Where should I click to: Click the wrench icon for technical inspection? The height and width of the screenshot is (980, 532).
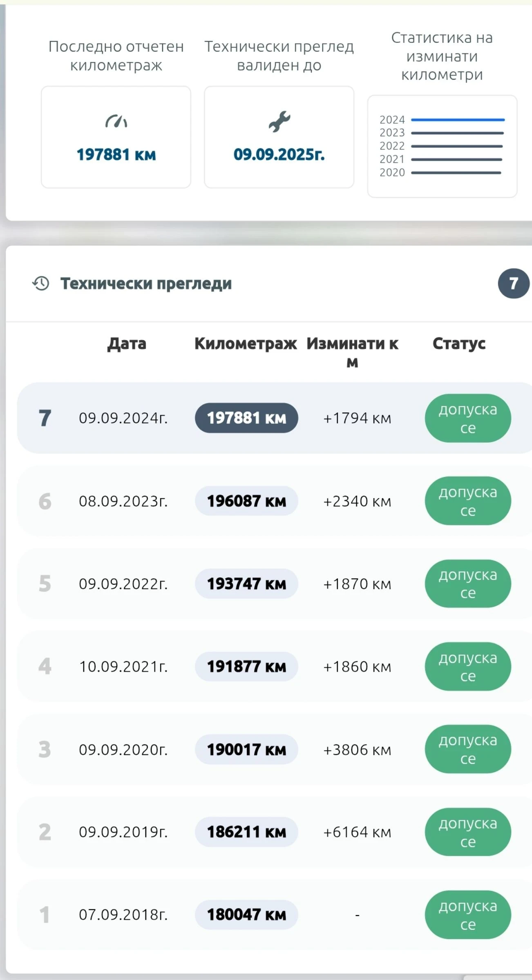coord(279,121)
